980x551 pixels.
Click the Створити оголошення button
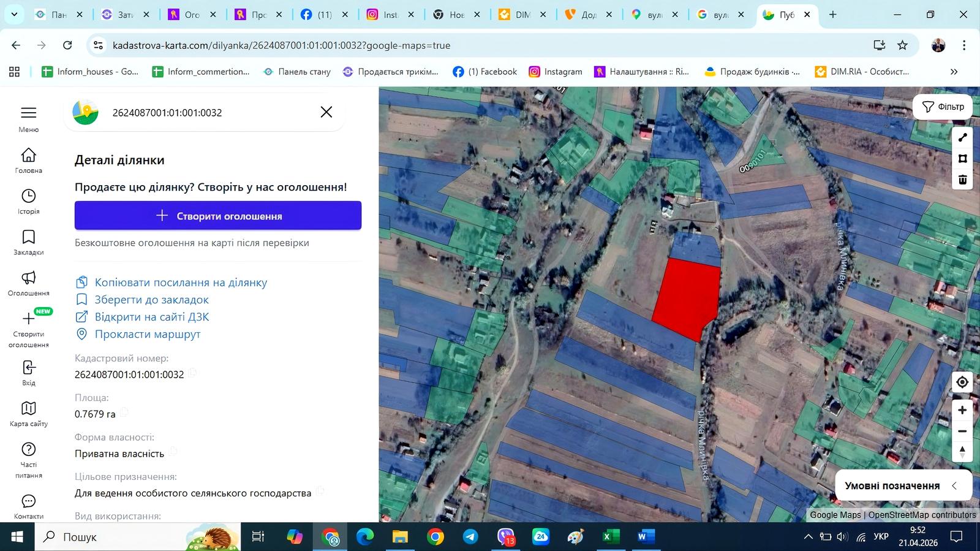click(218, 216)
